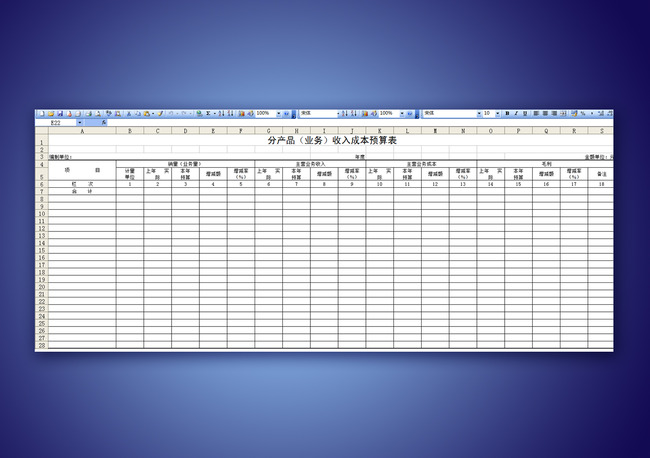Image resolution: width=650 pixels, height=458 pixels.
Task: Click the Print icon
Action: pyautogui.click(x=88, y=114)
